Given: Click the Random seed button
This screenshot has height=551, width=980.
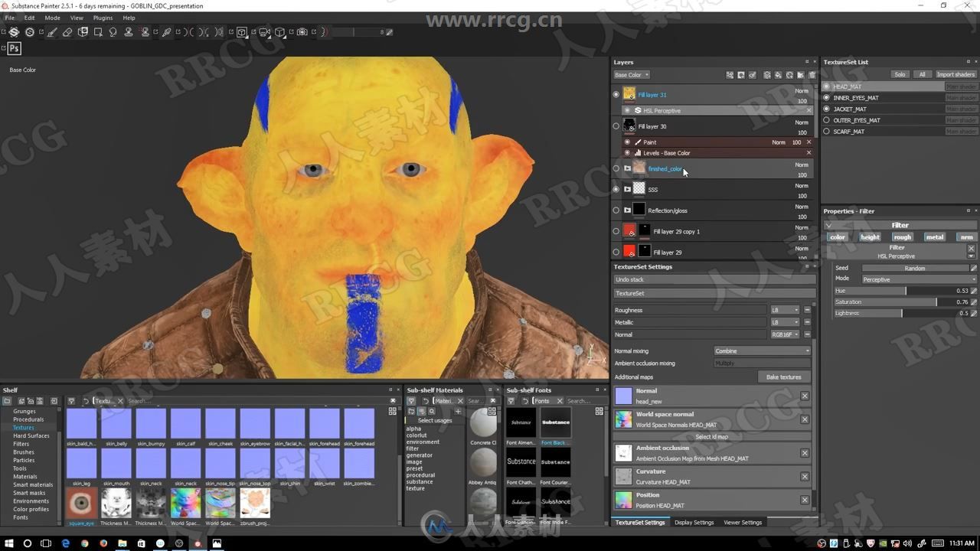Looking at the screenshot, I should coord(915,269).
